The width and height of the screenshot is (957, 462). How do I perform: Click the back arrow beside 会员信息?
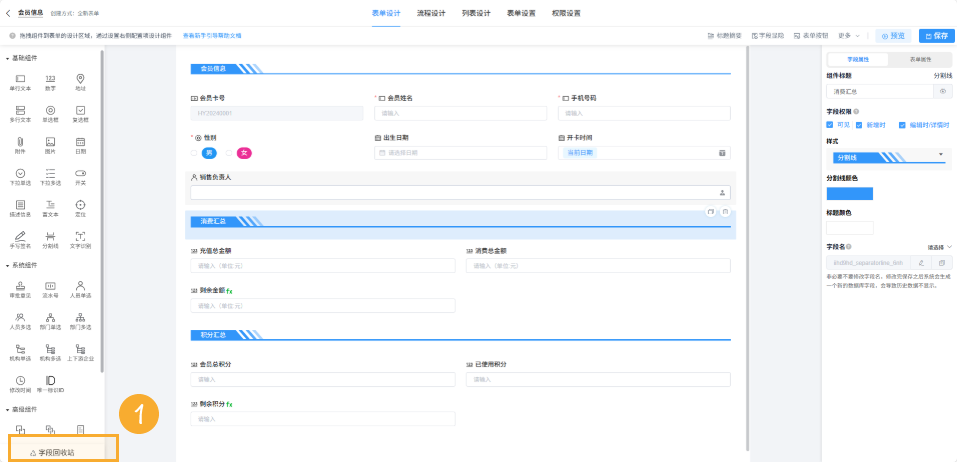[x=8, y=13]
